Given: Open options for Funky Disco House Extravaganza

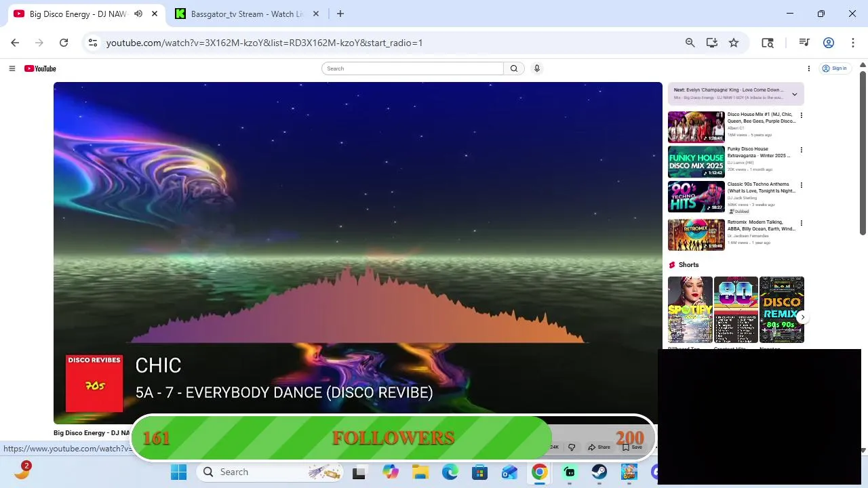Looking at the screenshot, I should (802, 150).
